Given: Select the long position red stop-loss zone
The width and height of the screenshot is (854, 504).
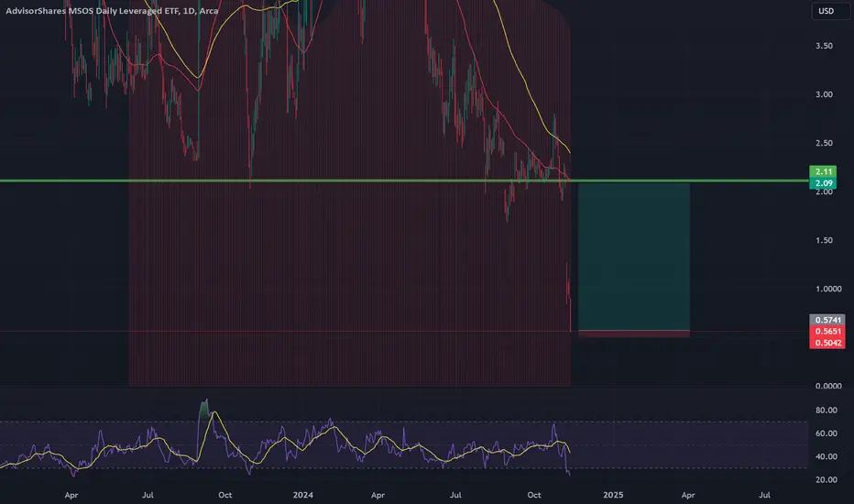Looking at the screenshot, I should tap(634, 334).
